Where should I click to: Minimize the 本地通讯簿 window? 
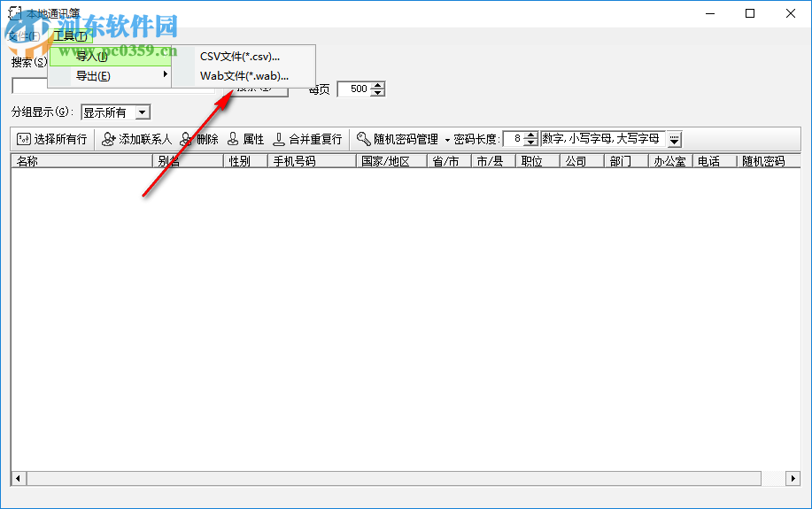pyautogui.click(x=710, y=13)
